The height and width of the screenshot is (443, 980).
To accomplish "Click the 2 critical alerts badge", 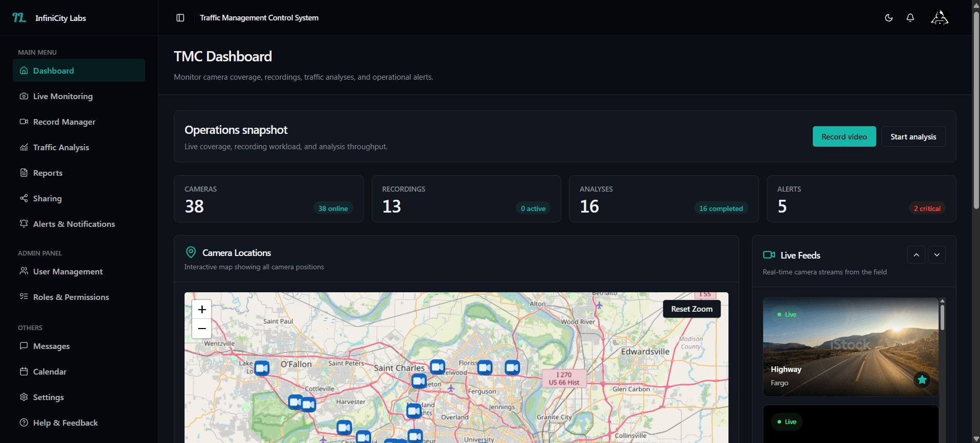I will click(x=927, y=208).
